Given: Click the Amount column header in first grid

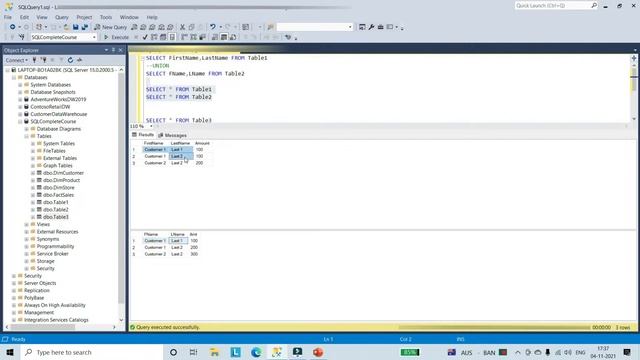Looking at the screenshot, I should click(202, 143).
